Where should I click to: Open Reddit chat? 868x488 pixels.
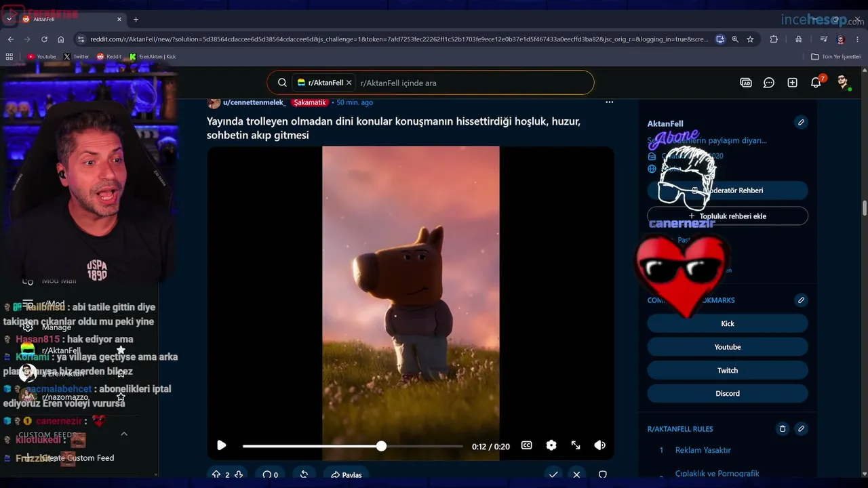769,83
